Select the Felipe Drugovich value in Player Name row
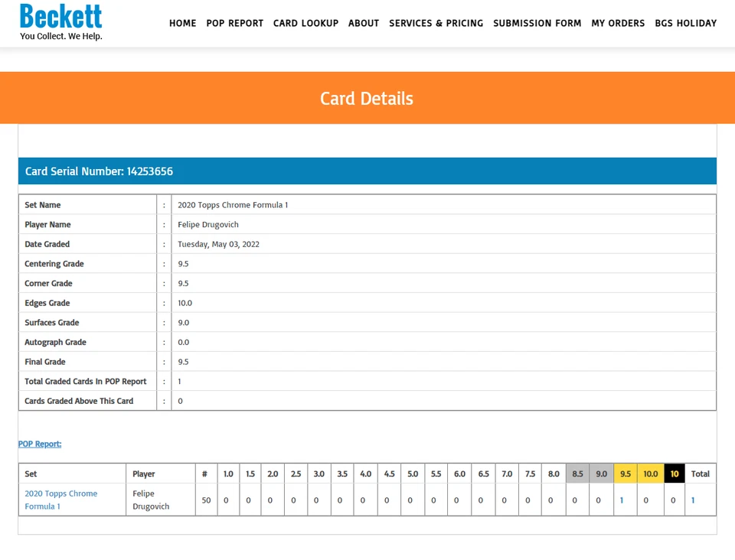The width and height of the screenshot is (735, 560). tap(208, 224)
